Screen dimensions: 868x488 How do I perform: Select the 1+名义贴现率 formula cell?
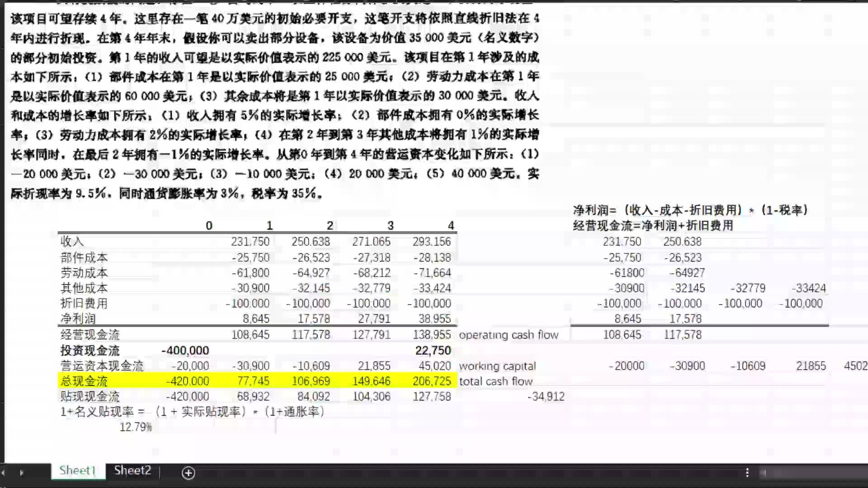193,412
